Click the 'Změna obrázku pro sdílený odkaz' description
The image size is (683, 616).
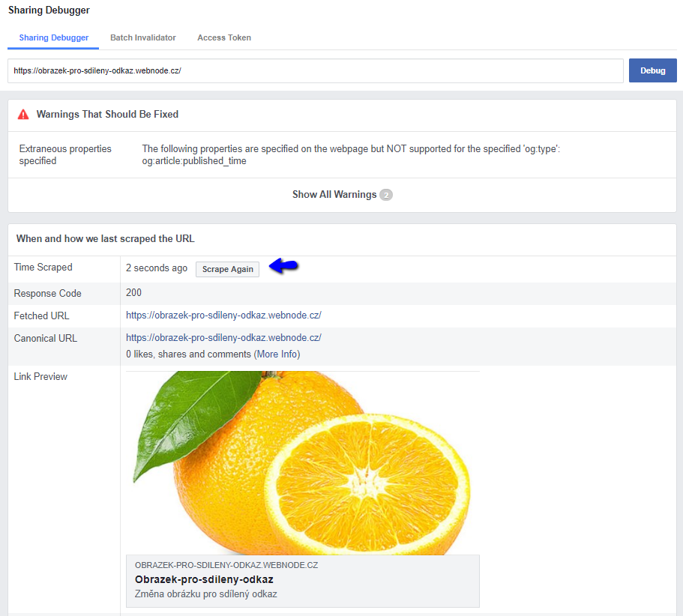point(206,594)
